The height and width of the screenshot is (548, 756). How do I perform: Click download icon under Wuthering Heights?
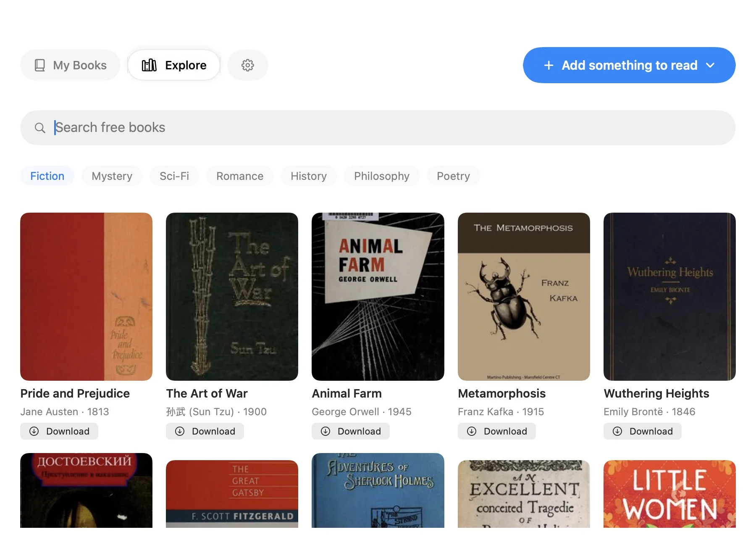pyautogui.click(x=617, y=431)
